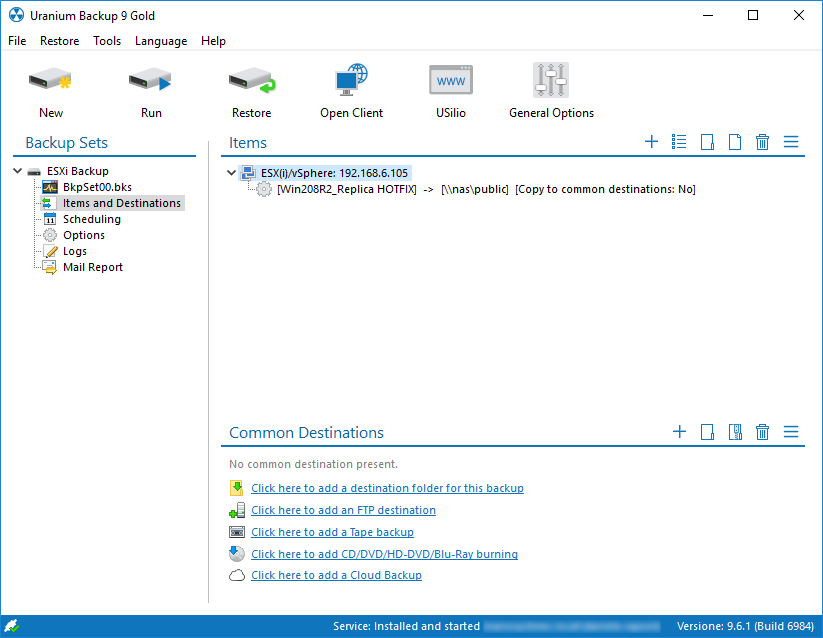Click 'Service: Installed and started' status text
The height and width of the screenshot is (638, 823).
click(406, 626)
